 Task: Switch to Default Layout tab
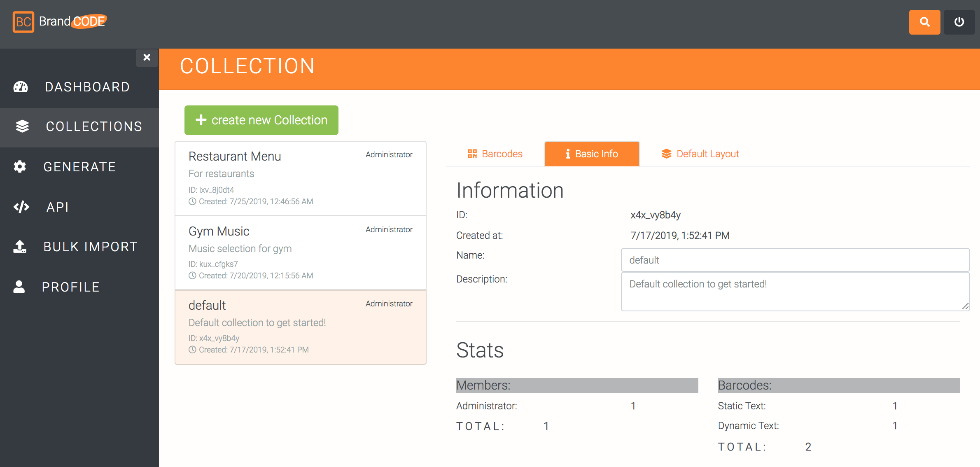click(700, 154)
